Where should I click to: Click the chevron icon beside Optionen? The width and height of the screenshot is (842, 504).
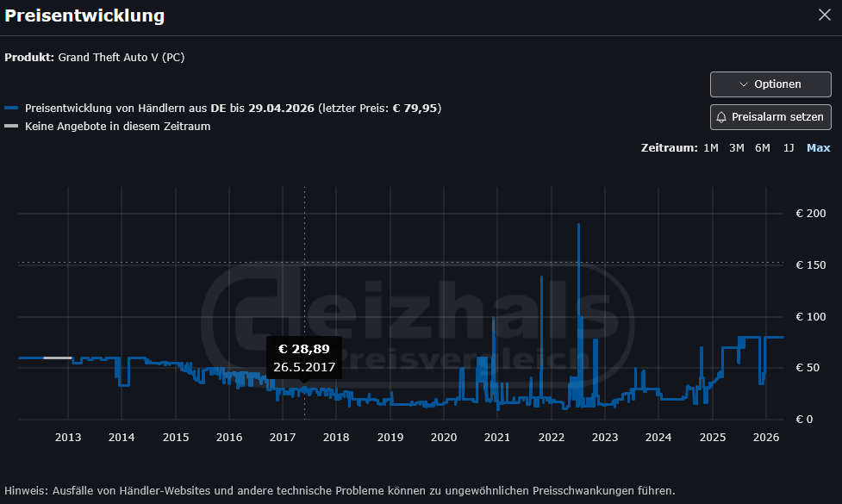(x=744, y=84)
